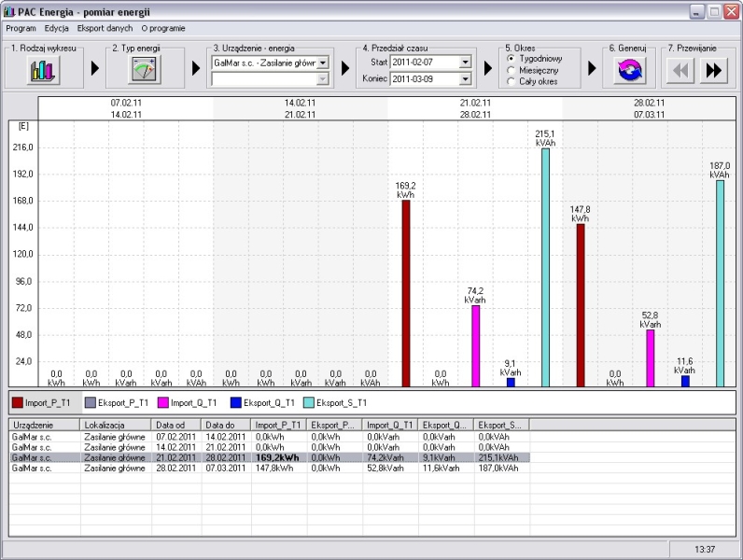Click the 9,1 kVarh blue bar
The image size is (743, 560).
(x=511, y=383)
